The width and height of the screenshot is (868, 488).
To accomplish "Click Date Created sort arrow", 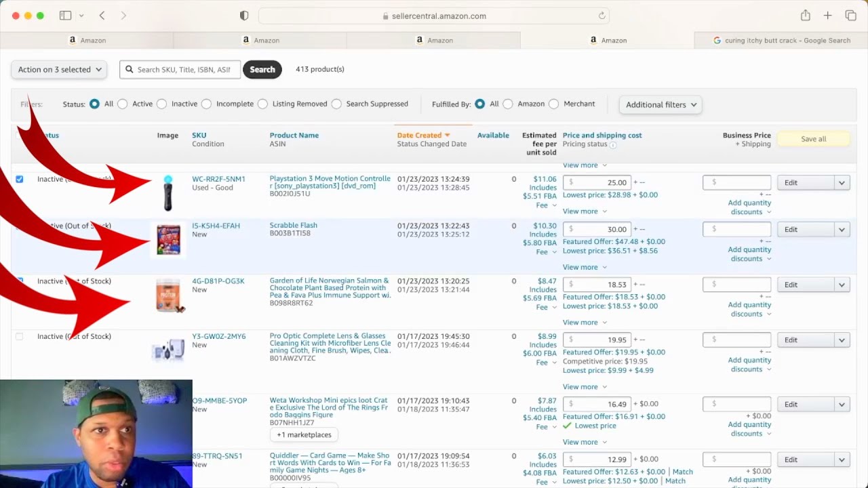I will pyautogui.click(x=447, y=136).
